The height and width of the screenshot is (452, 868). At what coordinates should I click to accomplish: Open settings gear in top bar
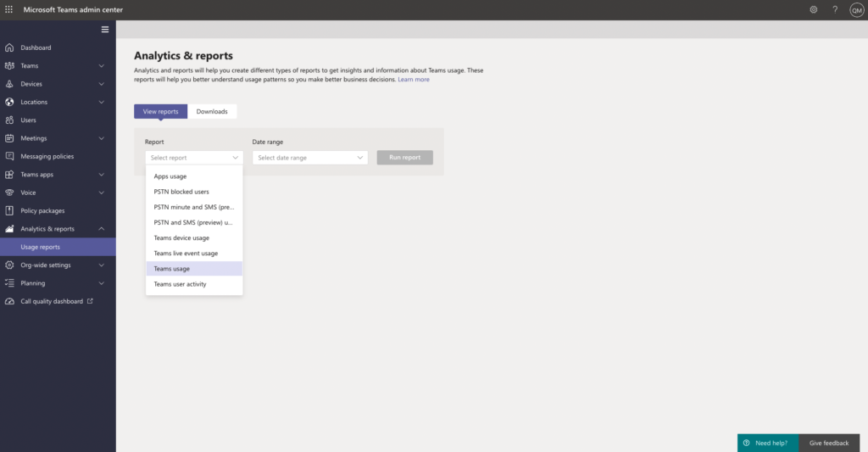(x=813, y=9)
